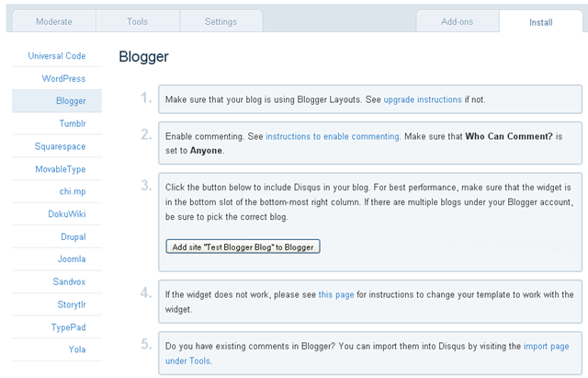Click the Blogger page heading
588x378 pixels.
(143, 57)
